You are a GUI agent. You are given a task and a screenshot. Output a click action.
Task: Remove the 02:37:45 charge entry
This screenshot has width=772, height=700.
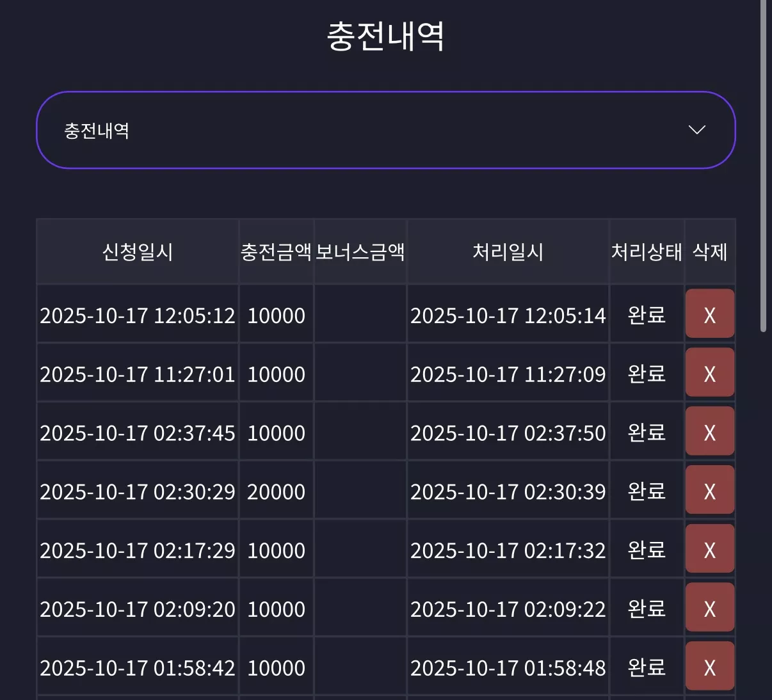(x=709, y=431)
